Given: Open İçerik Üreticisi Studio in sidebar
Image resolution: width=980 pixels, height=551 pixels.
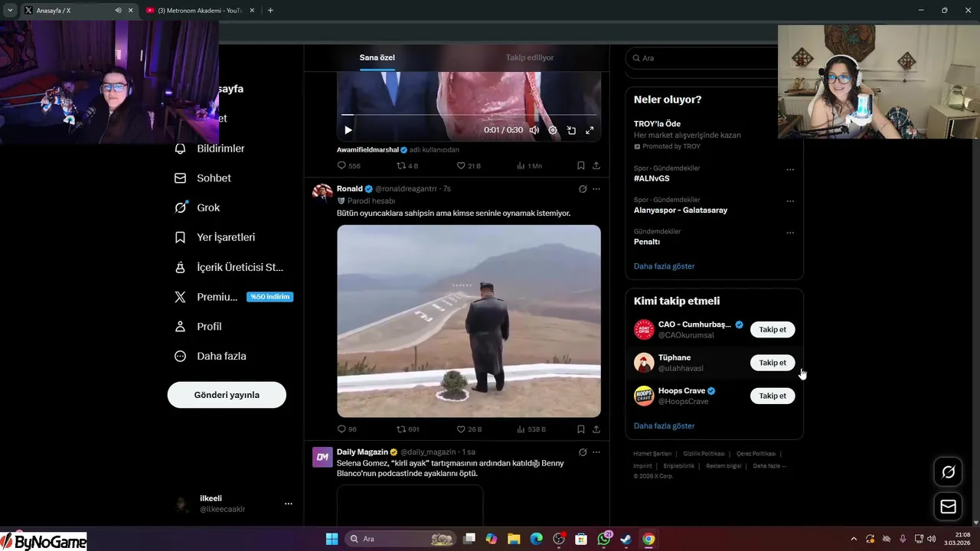Looking at the screenshot, I should (x=229, y=267).
